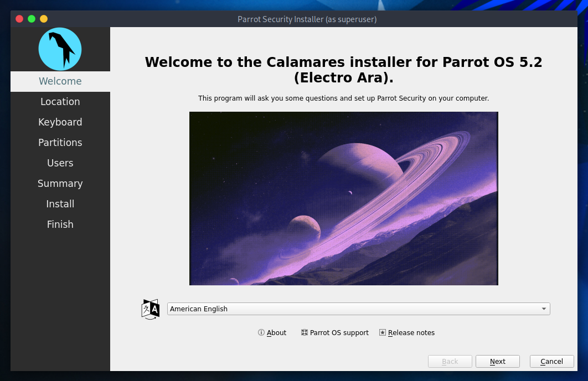The height and width of the screenshot is (381, 588).
Task: Click the language combo box arrow
Action: pyautogui.click(x=544, y=309)
